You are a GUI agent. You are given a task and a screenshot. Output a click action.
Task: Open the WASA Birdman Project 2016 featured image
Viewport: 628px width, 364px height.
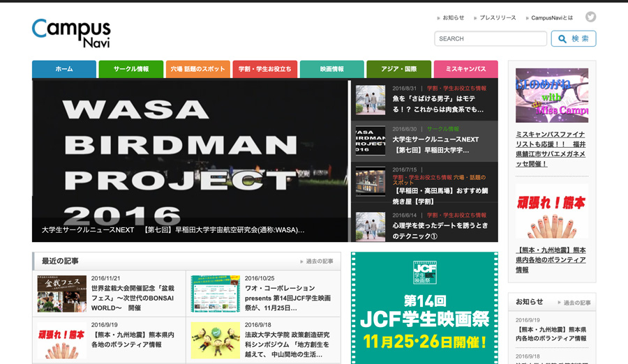(x=190, y=150)
